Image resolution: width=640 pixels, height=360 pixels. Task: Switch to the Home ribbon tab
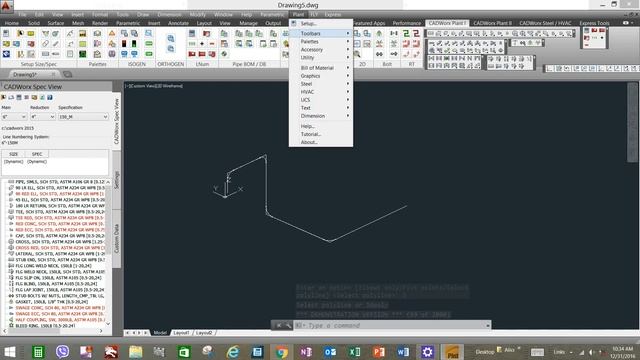11,23
